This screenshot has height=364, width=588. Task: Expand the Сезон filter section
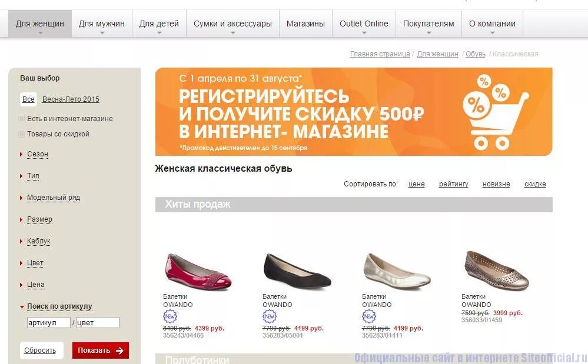pyautogui.click(x=38, y=154)
